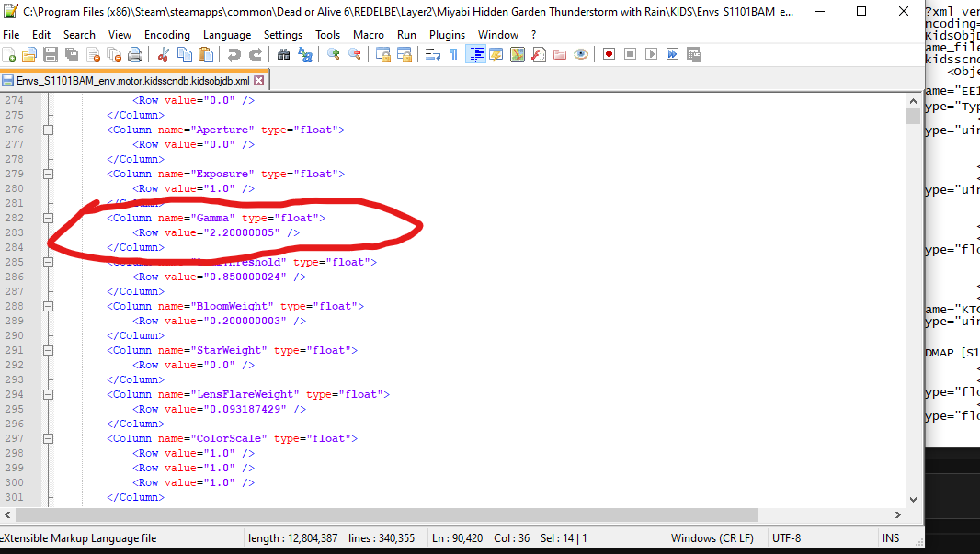Open Find with the binoculars icon
The width and height of the screenshot is (980, 554).
click(283, 55)
